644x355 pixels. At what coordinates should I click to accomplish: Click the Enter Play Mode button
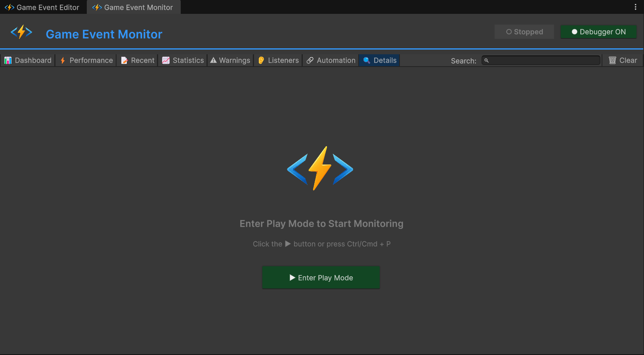(321, 277)
